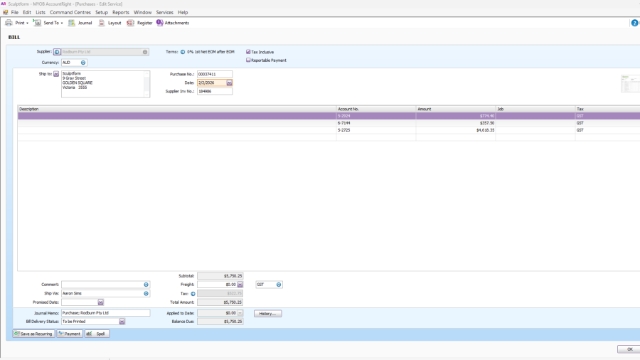
Task: Click the Purchase No. input field
Action: tap(215, 74)
